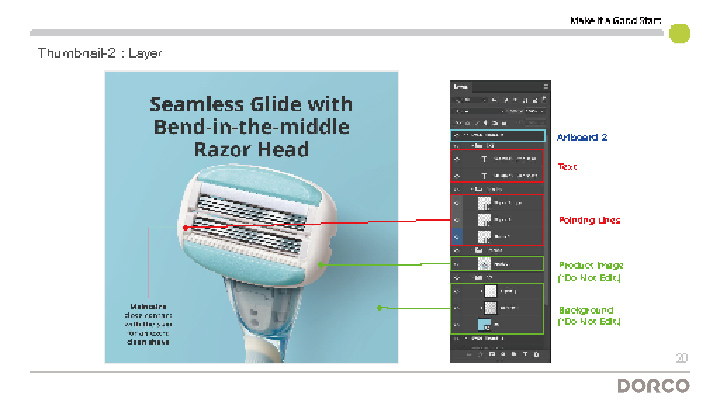Collapse the pointing lines group folder arrow
The width and height of the screenshot is (720, 405).
click(x=472, y=189)
